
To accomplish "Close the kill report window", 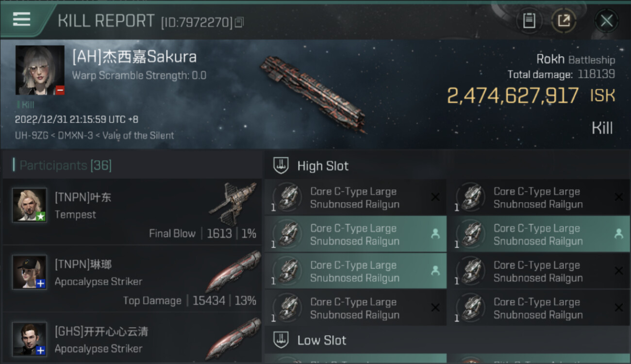I will coord(606,21).
